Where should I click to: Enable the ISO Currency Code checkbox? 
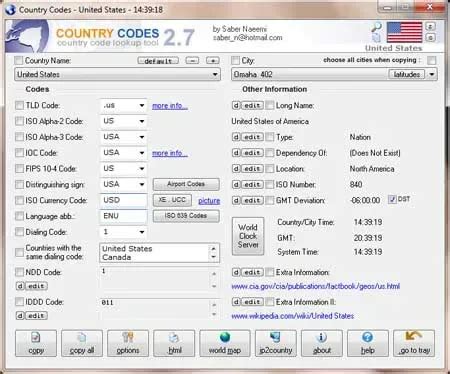[x=19, y=200]
